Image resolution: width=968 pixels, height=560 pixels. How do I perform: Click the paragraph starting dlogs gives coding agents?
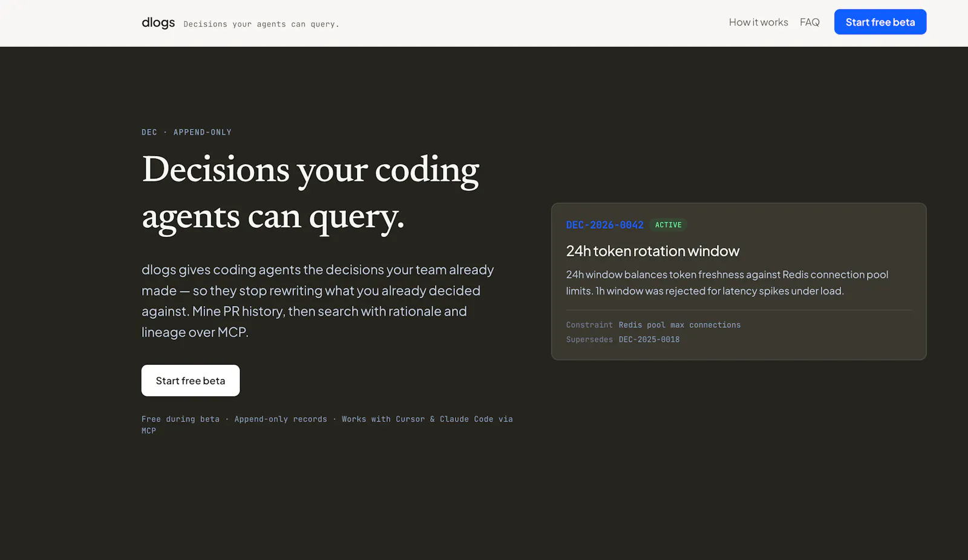318,301
